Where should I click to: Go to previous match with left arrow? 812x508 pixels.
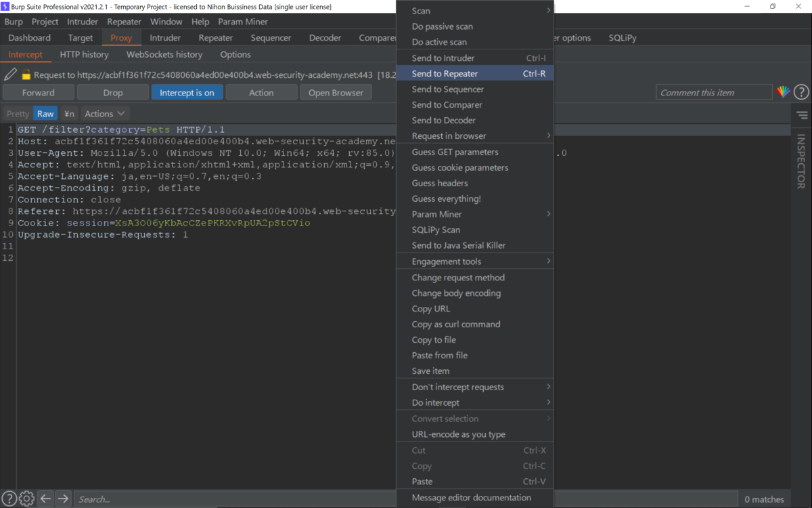coord(45,499)
